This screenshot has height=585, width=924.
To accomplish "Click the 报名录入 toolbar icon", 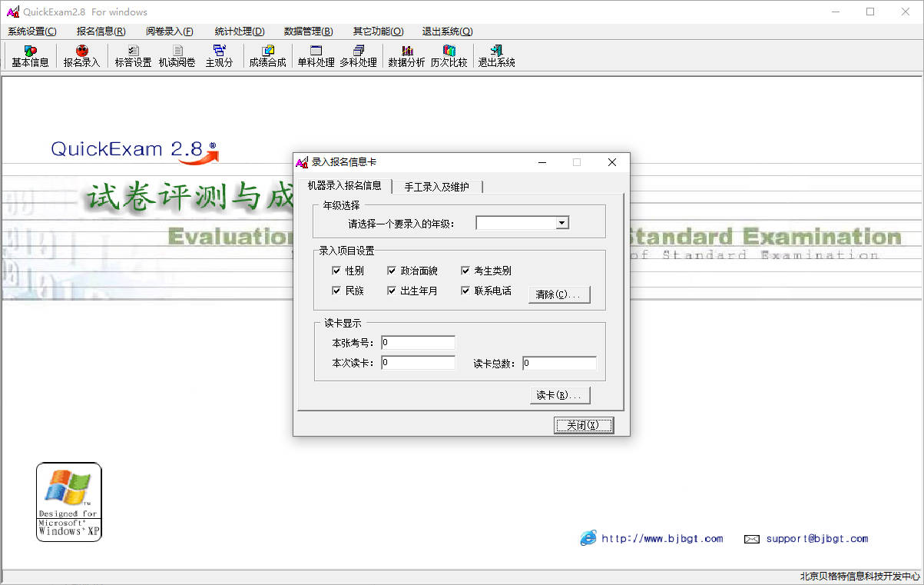I will 81,56.
